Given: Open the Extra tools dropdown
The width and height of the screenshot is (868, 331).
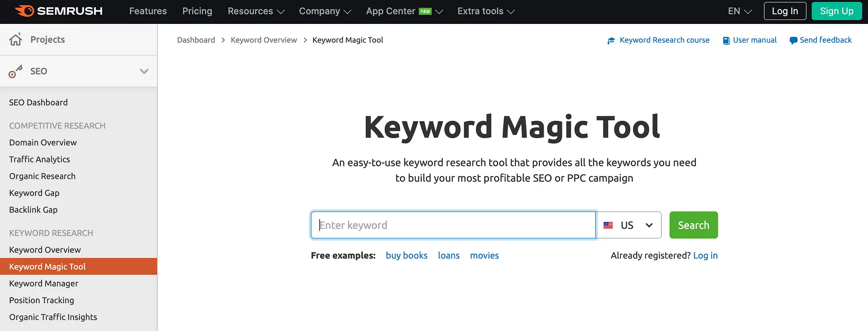Looking at the screenshot, I should pos(486,11).
